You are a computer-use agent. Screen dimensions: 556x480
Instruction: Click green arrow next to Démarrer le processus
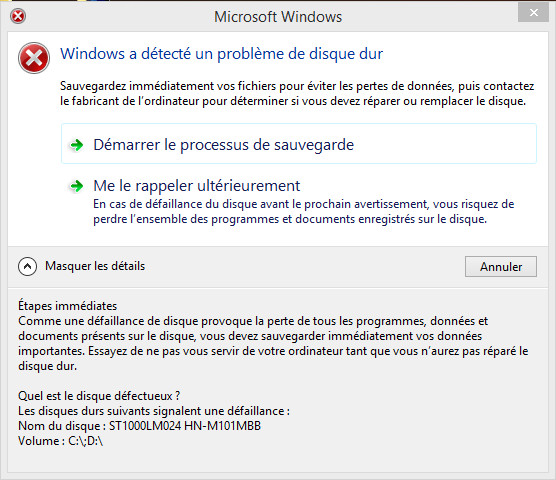pos(77,145)
